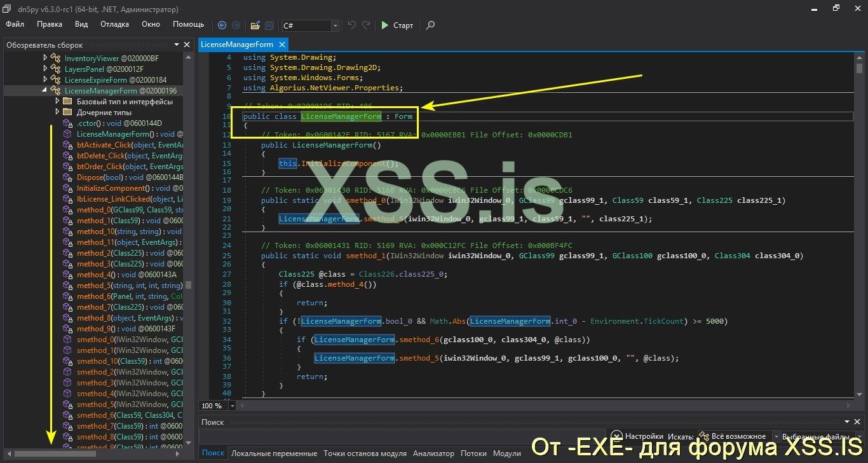Click the InventoryViewer class icon
The image size is (868, 463).
click(56, 59)
